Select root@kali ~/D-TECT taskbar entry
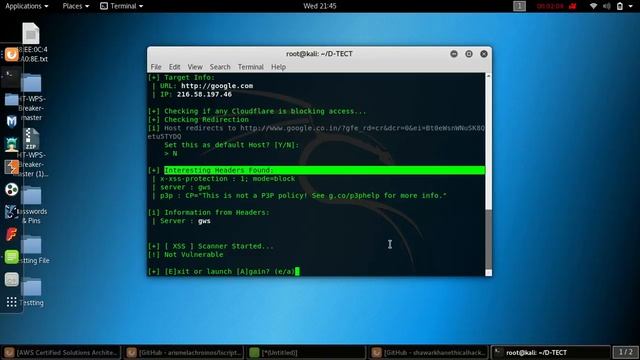This screenshot has height=360, width=640. pos(551,352)
